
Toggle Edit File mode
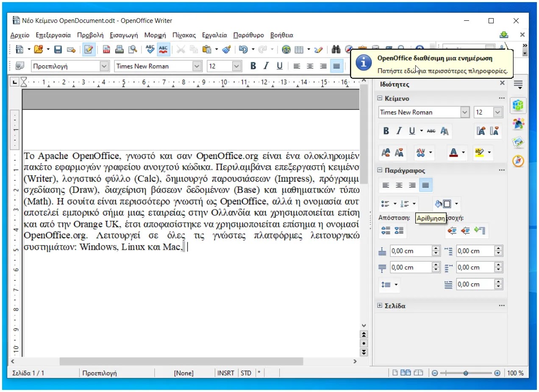(89, 50)
